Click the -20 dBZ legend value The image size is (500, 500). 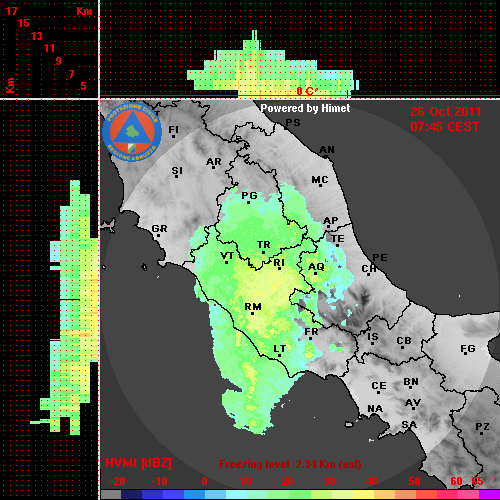[117, 481]
